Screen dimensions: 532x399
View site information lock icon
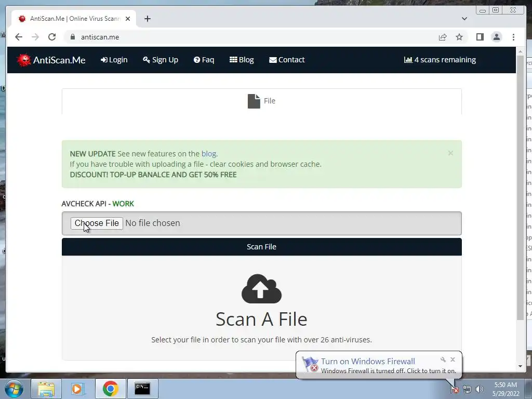(72, 37)
